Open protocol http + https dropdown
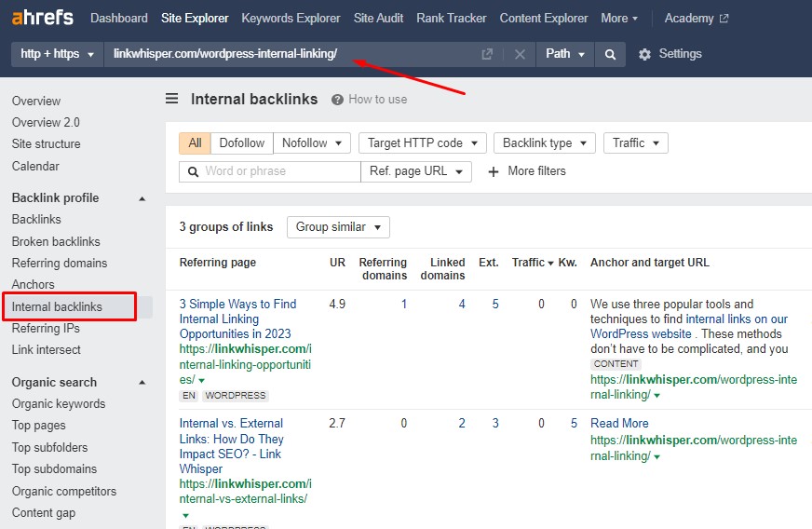The width and height of the screenshot is (812, 529). click(57, 54)
